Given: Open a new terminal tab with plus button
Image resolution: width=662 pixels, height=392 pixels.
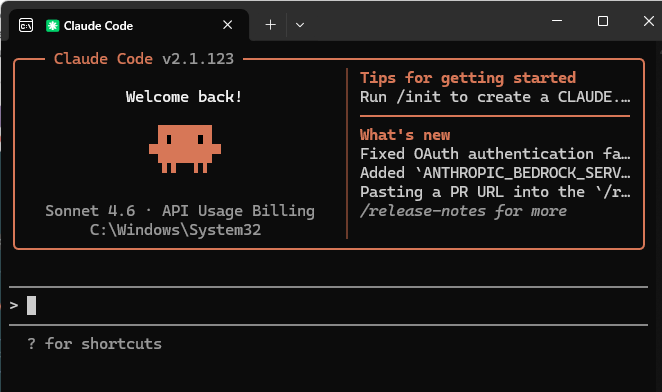Looking at the screenshot, I should (x=270, y=25).
